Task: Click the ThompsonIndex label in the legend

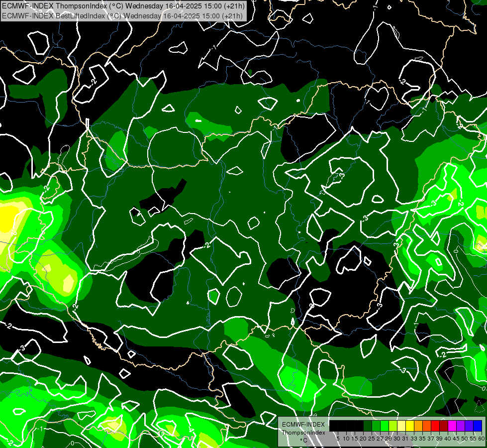Action: tap(303, 433)
